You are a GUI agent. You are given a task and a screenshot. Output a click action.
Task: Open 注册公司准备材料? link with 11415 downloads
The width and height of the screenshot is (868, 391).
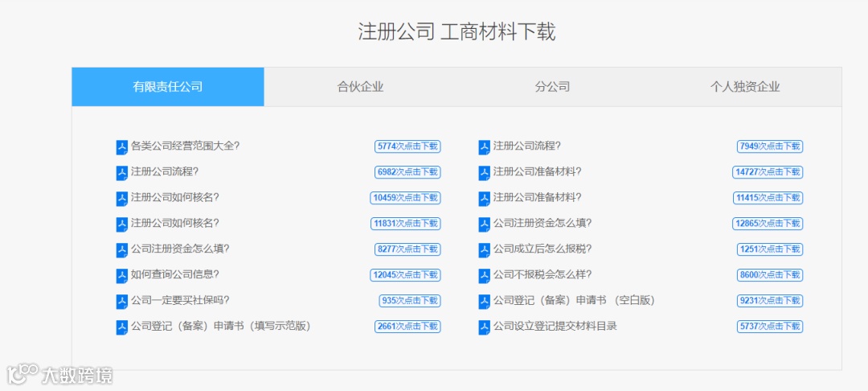point(538,198)
